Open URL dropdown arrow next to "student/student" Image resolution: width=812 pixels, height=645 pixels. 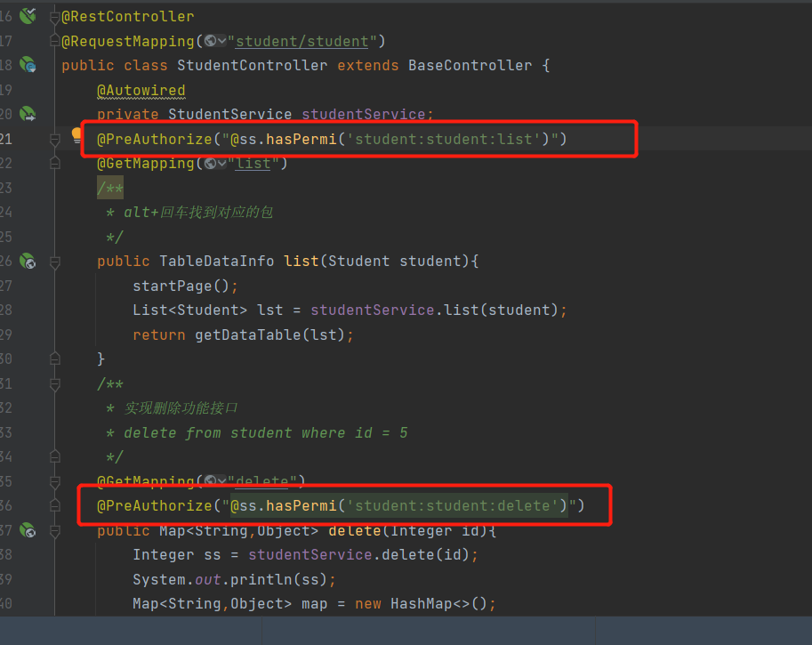pos(221,41)
